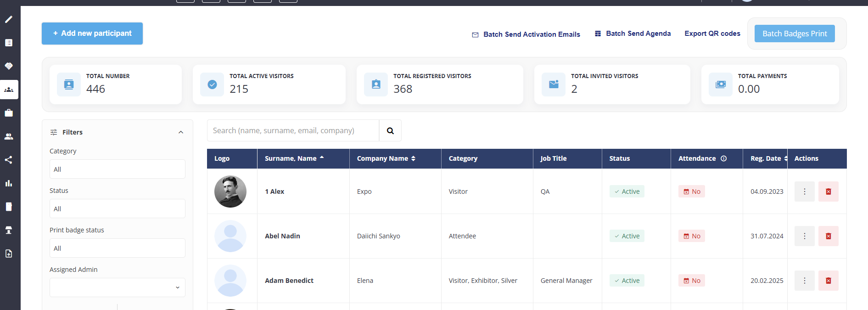Image resolution: width=868 pixels, height=310 pixels.
Task: Open the Print badge status dropdown
Action: pyautogui.click(x=118, y=248)
